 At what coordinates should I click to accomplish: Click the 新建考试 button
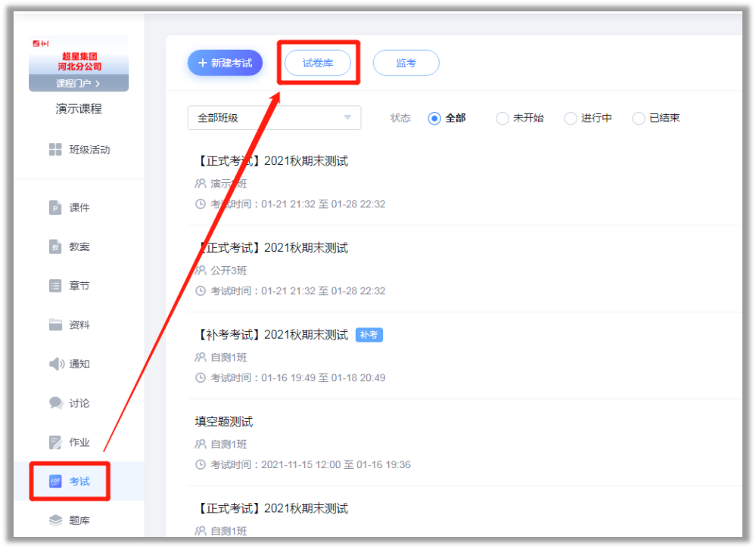[x=226, y=63]
